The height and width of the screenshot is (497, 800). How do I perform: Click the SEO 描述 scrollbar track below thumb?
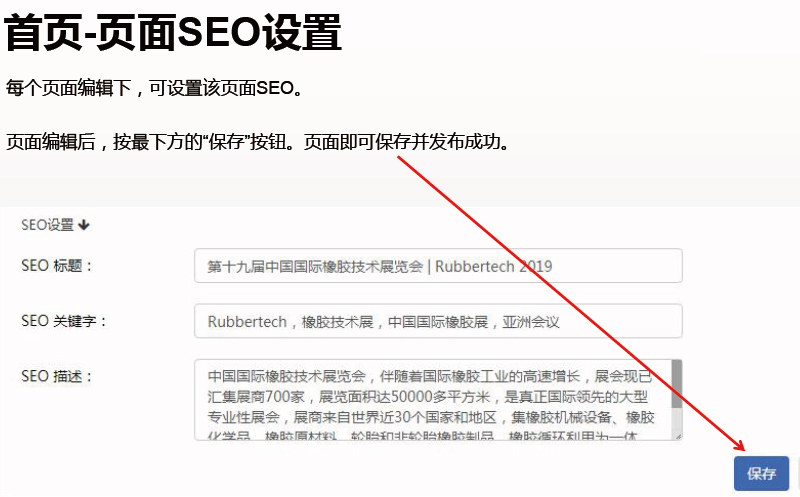[x=676, y=420]
